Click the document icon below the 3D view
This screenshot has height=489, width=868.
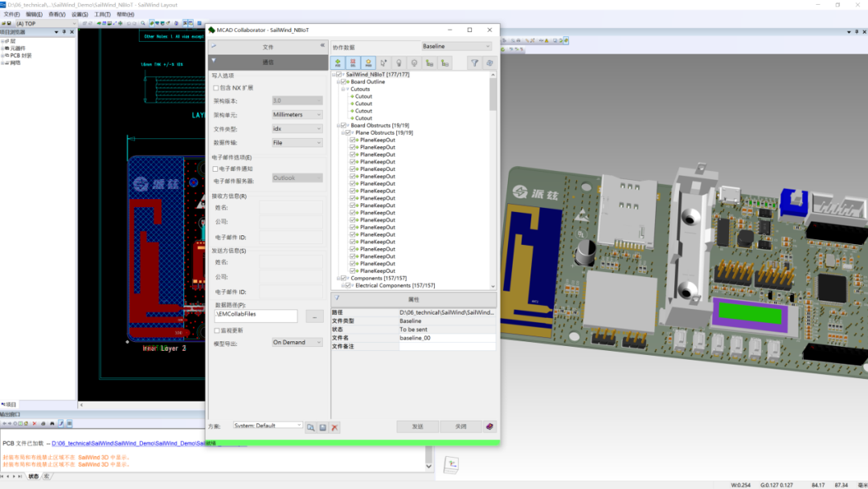pos(451,465)
